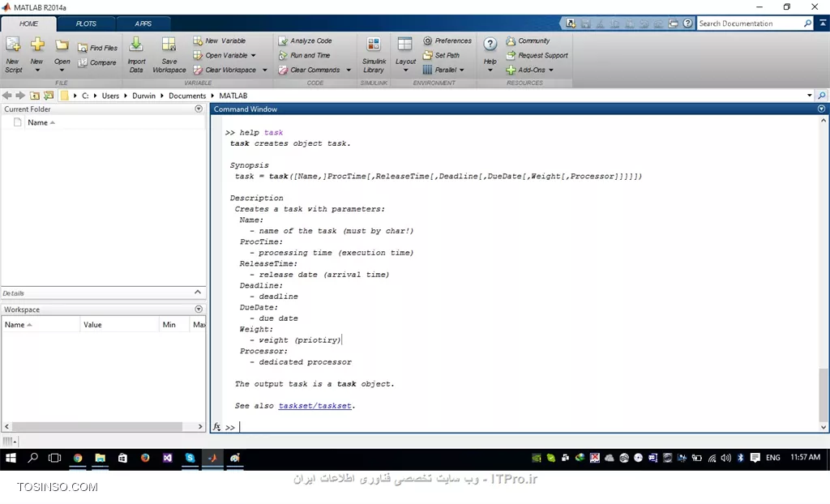Image resolution: width=830 pixels, height=504 pixels.
Task: Click Save Workspace
Action: click(x=169, y=54)
